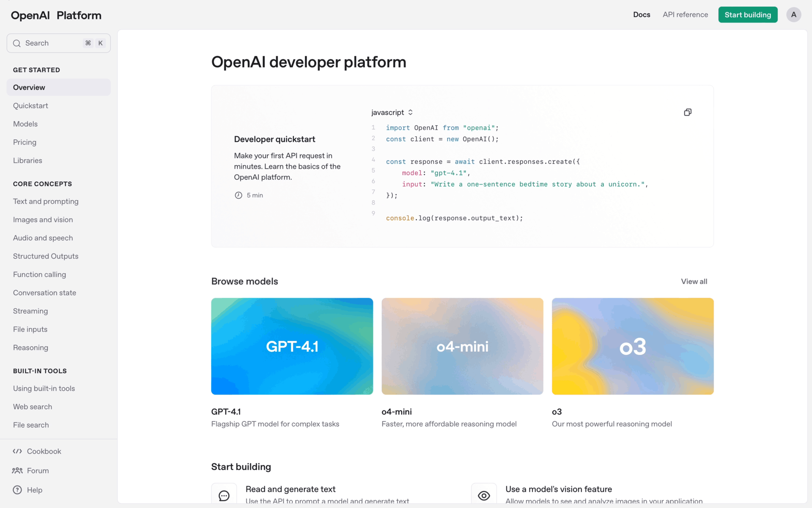Open the Cookbook code icon
The height and width of the screenshot is (508, 812).
(x=17, y=451)
